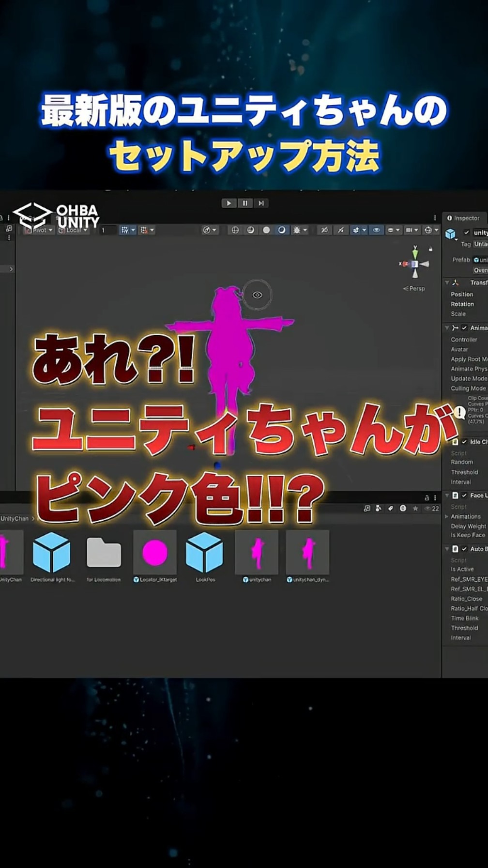This screenshot has height=868, width=488.
Task: Open the for Locomotion folder
Action: [104, 556]
